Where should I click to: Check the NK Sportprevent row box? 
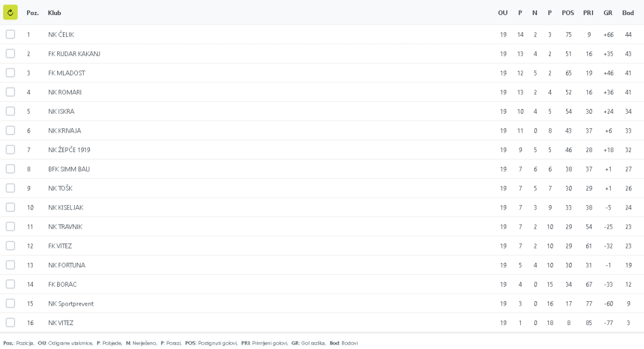[x=10, y=304]
